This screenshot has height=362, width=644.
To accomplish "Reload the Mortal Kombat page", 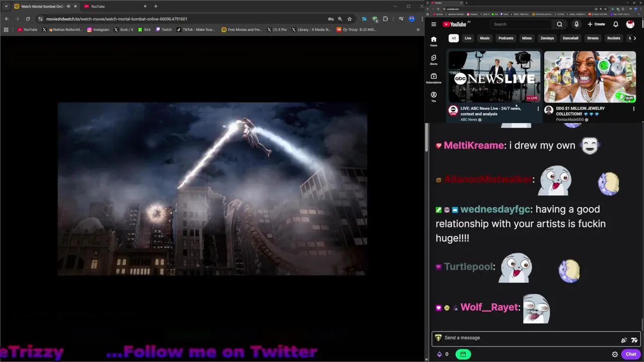I will coord(28,19).
